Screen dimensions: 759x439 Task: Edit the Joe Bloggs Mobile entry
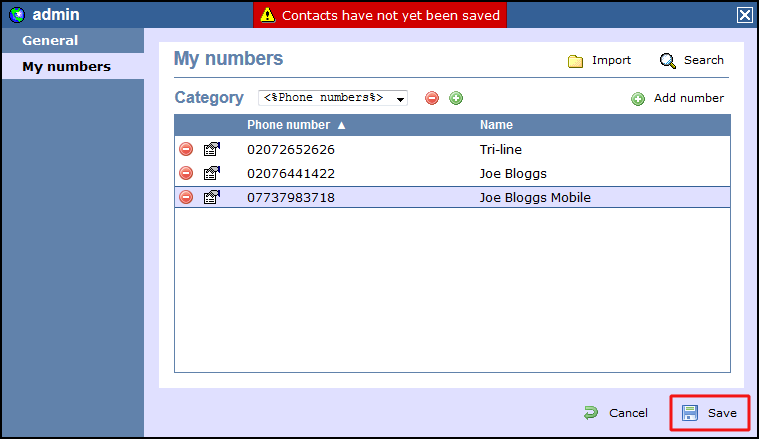point(212,197)
